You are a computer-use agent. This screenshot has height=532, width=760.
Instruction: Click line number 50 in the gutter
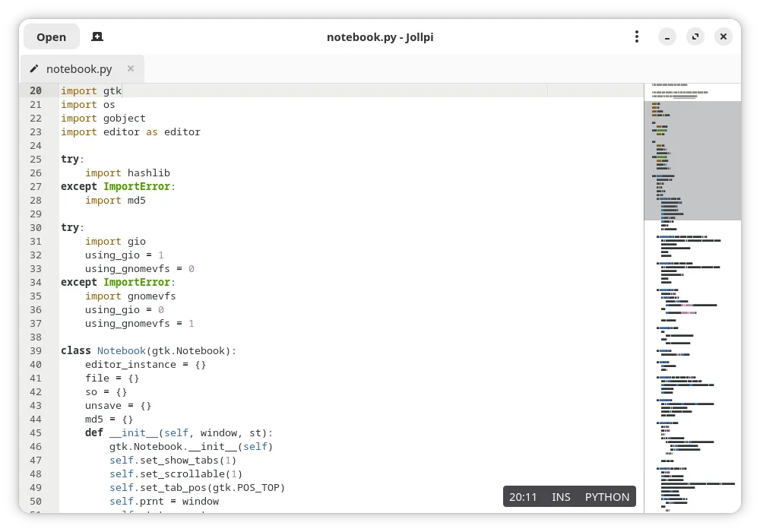coord(36,502)
